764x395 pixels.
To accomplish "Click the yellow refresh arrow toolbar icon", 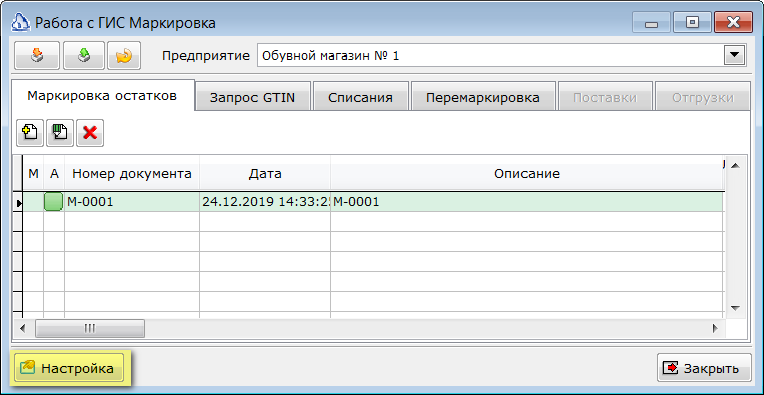I will tap(124, 56).
